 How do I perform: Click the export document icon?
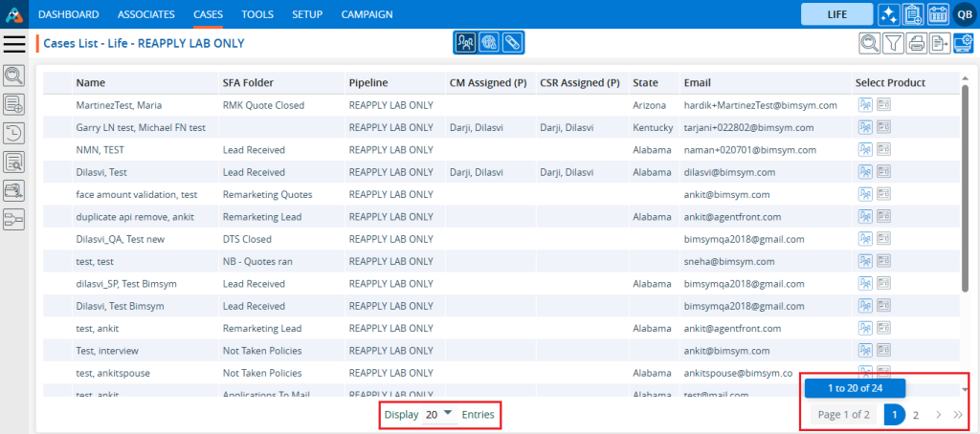[940, 42]
